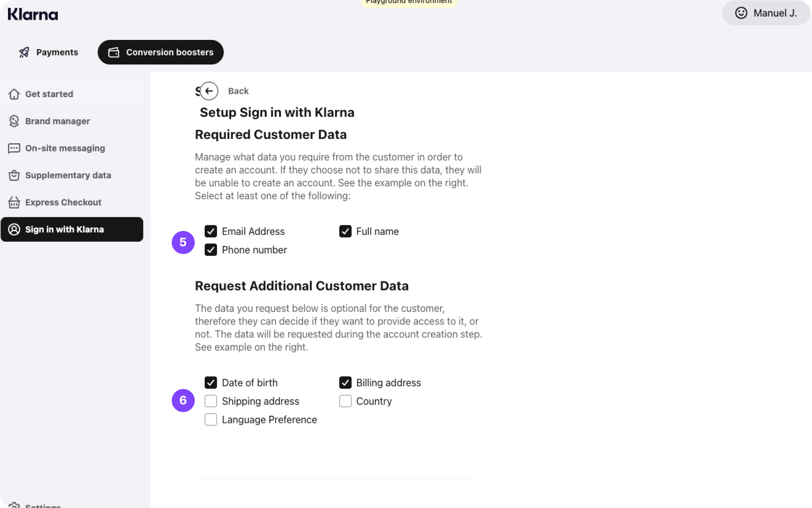Toggle the Date of birth checkbox
The width and height of the screenshot is (812, 508).
pyautogui.click(x=211, y=383)
